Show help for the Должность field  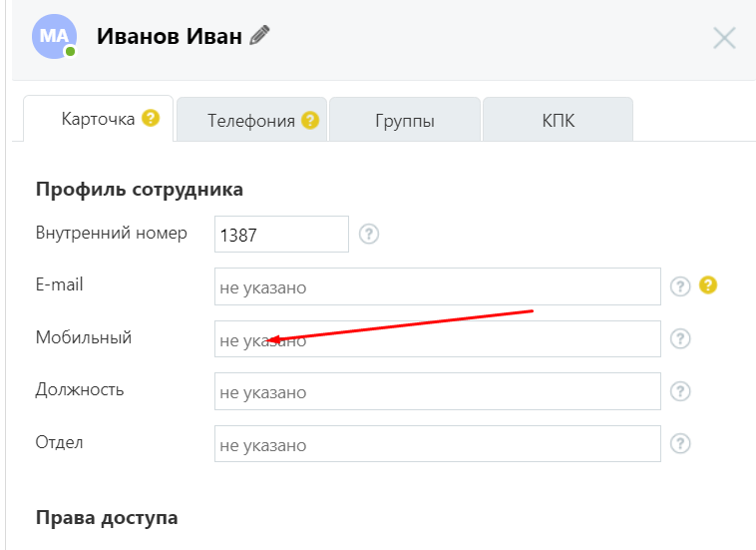click(x=680, y=391)
